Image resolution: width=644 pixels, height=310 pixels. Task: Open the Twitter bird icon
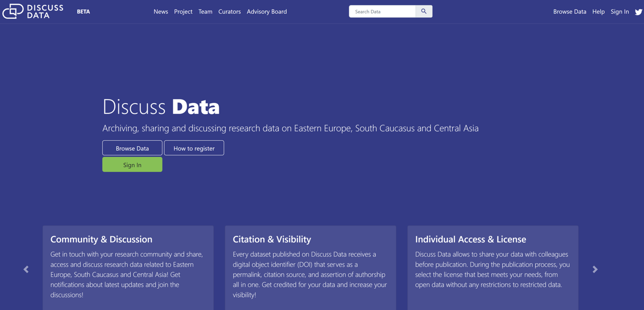(x=639, y=11)
